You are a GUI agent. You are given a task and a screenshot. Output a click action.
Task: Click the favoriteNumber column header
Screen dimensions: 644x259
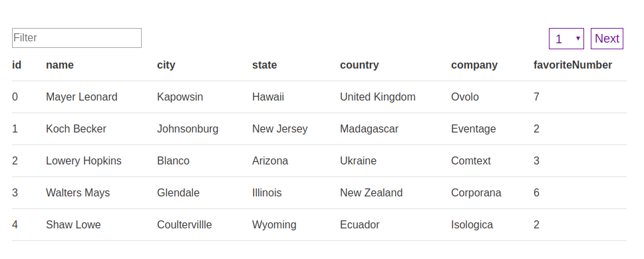click(573, 65)
